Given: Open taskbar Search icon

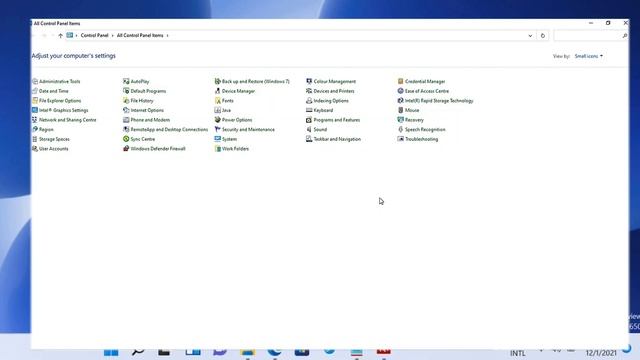Looking at the screenshot, I should (138, 352).
